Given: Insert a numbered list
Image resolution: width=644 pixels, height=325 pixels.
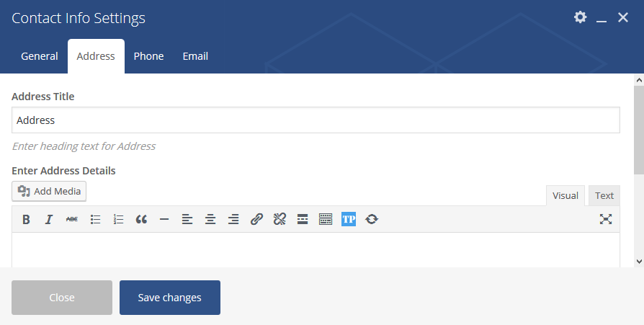Looking at the screenshot, I should [118, 220].
